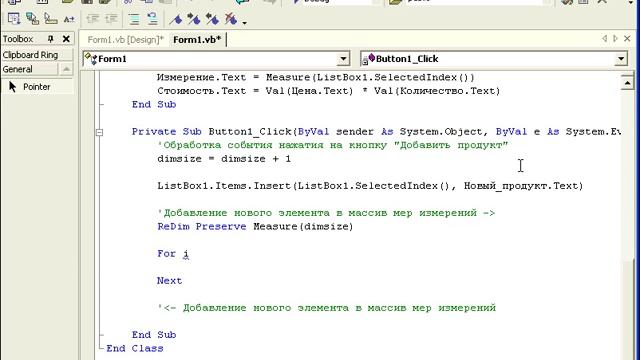Screen dimensions: 640x360
Task: Uncomment the selected lines icon
Action: [x=152, y=19]
